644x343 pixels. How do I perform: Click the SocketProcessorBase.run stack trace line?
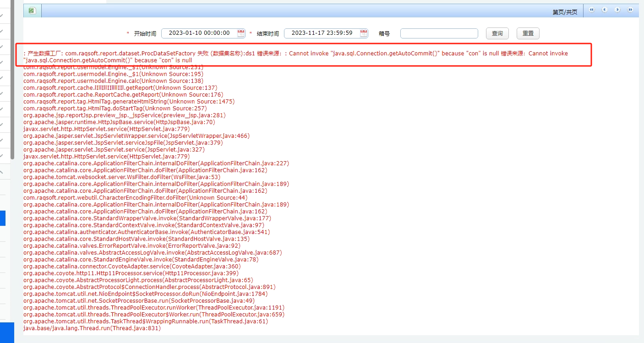(139, 300)
